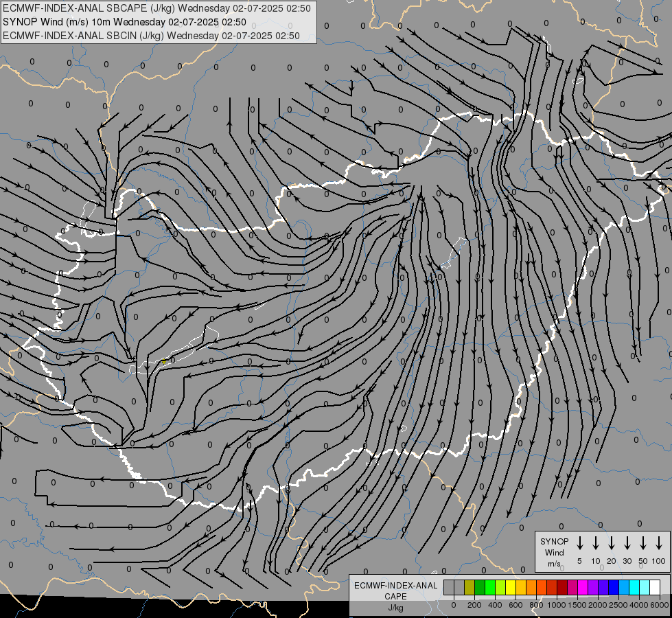
Task: Select the pure yellow CAPE legend swatch
Action: coord(511,587)
